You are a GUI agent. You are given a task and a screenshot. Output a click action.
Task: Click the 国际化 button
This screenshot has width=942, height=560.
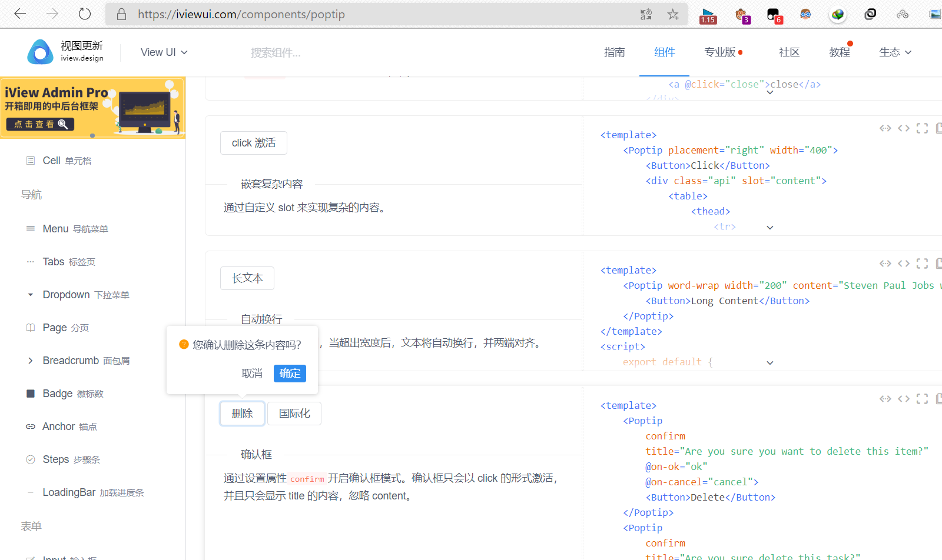pos(294,414)
